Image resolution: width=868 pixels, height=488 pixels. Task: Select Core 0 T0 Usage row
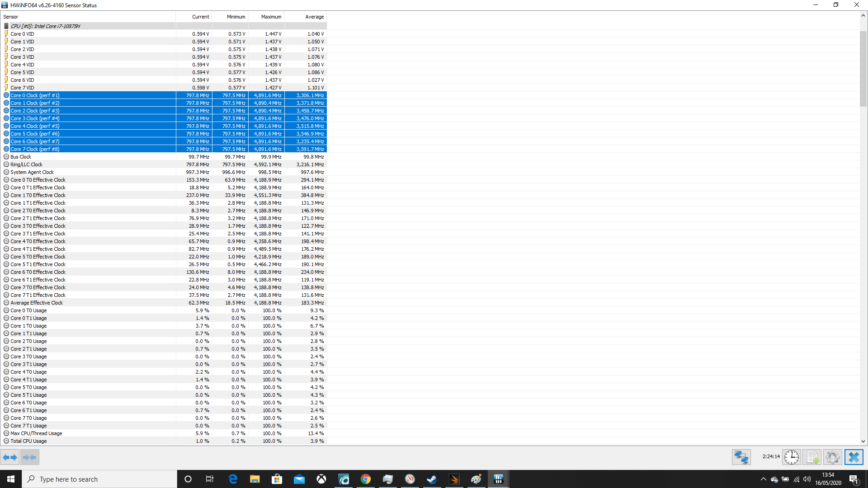coord(164,310)
